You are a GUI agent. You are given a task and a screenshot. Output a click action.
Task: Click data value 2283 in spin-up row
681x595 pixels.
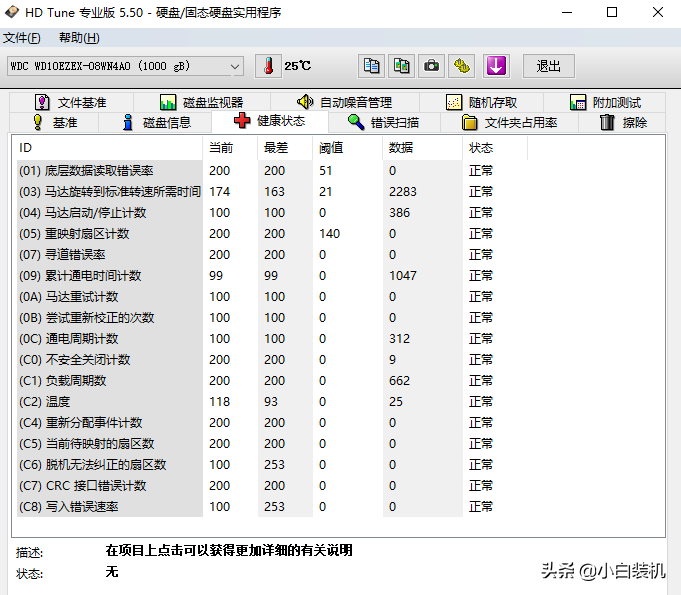[x=403, y=192]
